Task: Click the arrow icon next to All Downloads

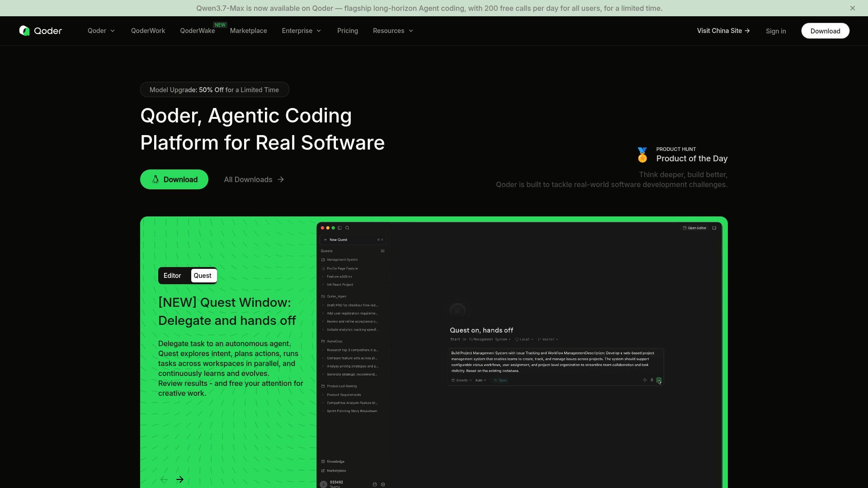Action: [281, 180]
